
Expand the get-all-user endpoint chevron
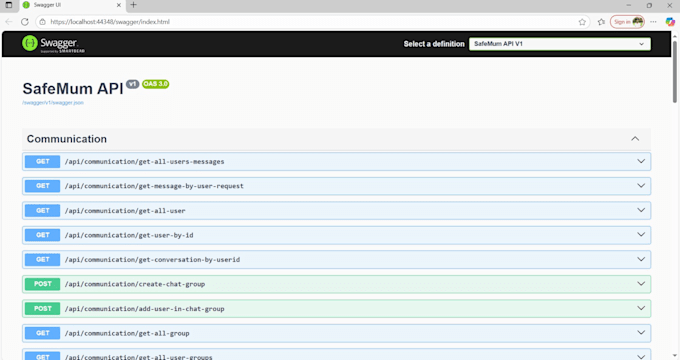(x=641, y=210)
